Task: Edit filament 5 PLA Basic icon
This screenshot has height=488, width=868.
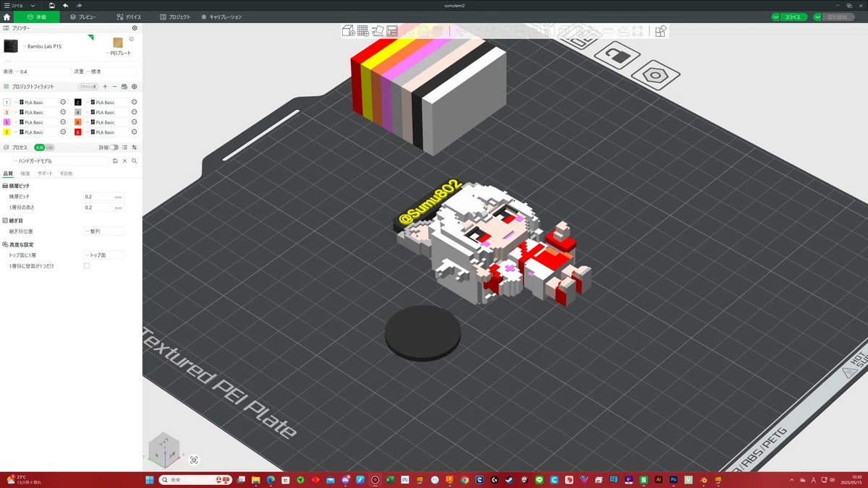Action: [x=63, y=122]
